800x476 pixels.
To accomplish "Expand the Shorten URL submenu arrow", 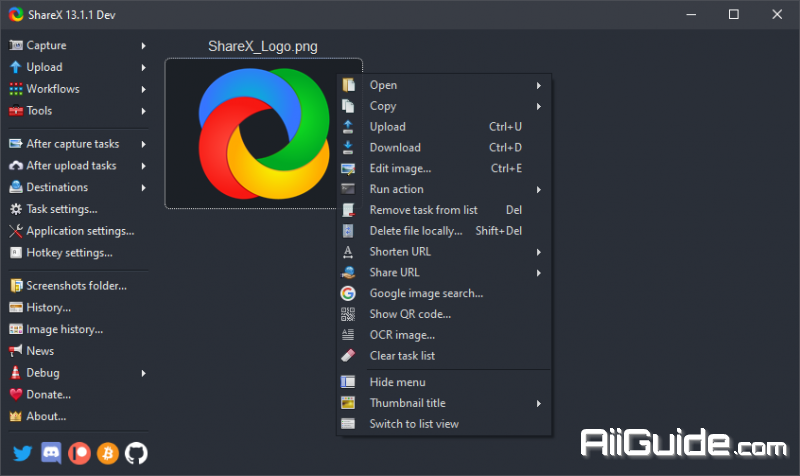I will (538, 252).
